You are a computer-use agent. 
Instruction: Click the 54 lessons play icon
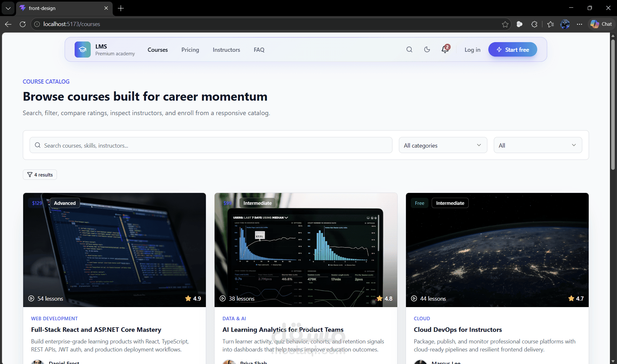click(x=31, y=298)
